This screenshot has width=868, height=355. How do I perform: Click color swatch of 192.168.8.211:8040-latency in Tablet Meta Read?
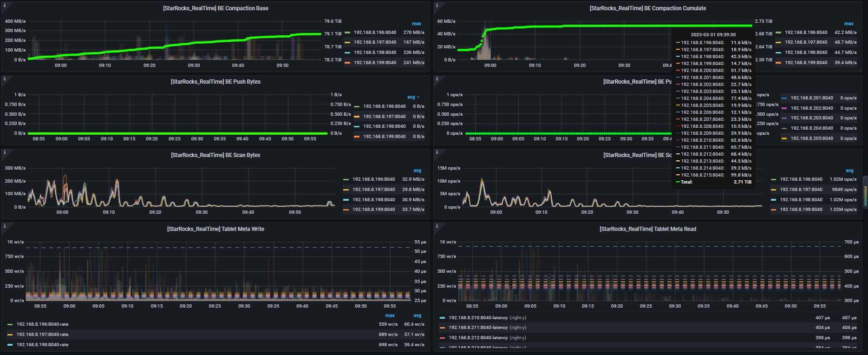[443, 328]
